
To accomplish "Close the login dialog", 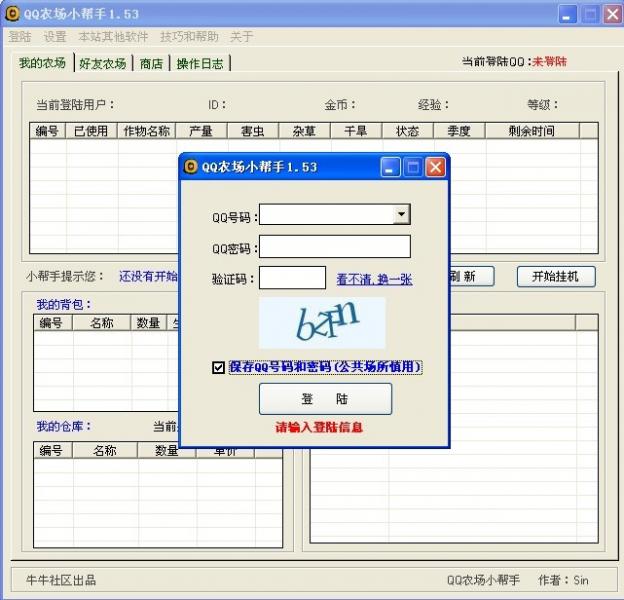I will tap(435, 167).
